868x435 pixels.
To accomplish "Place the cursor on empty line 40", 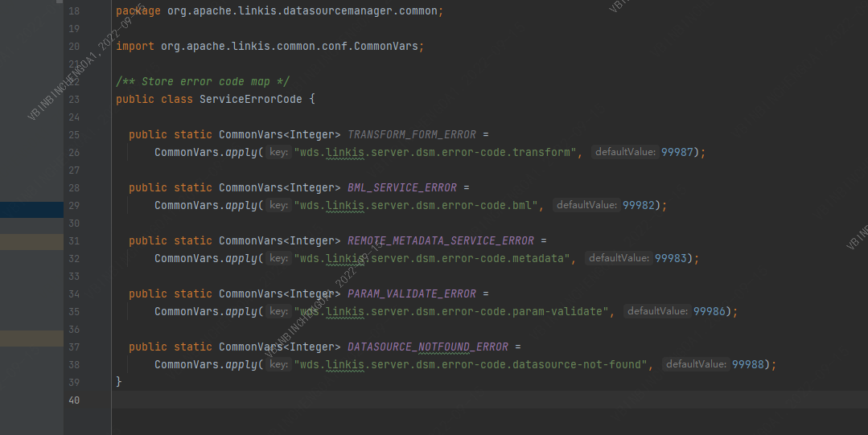I will (489, 400).
